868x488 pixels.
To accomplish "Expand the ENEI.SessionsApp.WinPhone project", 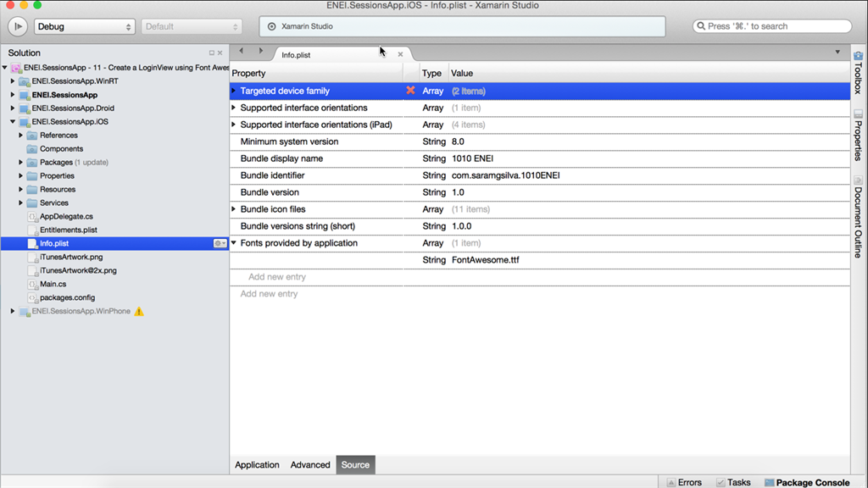I will click(13, 311).
